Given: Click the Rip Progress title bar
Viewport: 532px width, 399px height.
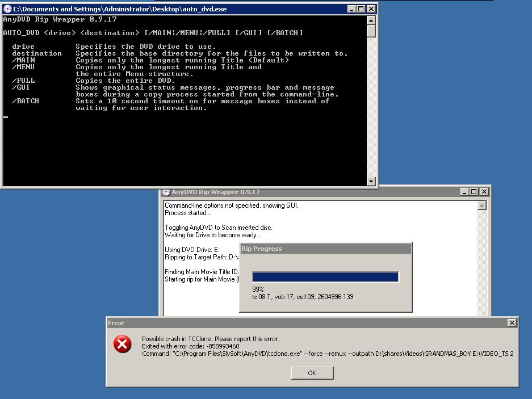Looking at the screenshot, I should [326, 249].
